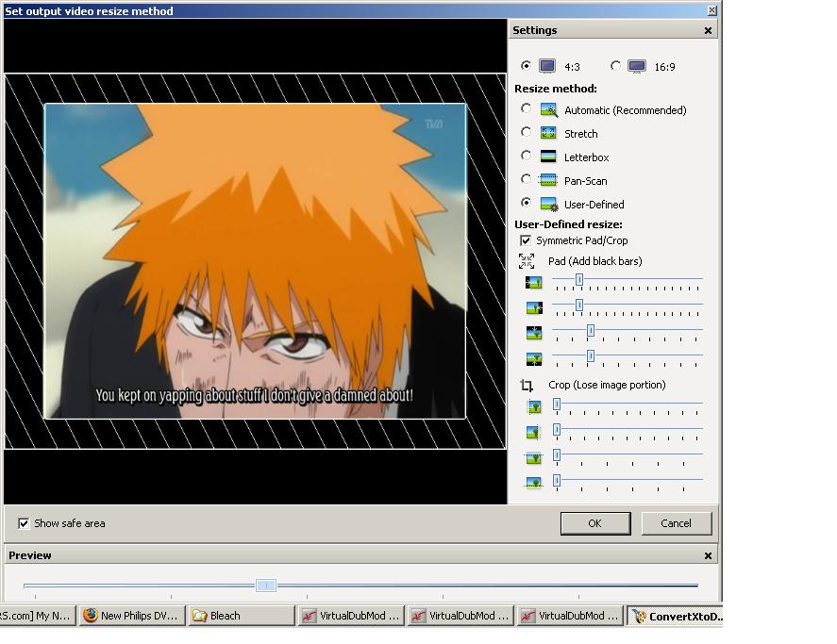The width and height of the screenshot is (837, 644).
Task: Click the third Pad slider handle
Action: (591, 330)
